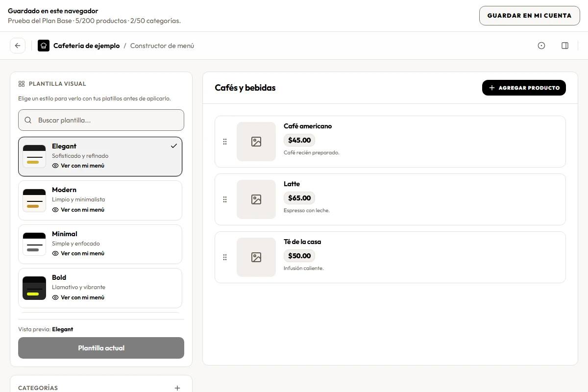Grab the Té de la casa drag handle
Viewport: 588px width, 392px height.
point(225,257)
